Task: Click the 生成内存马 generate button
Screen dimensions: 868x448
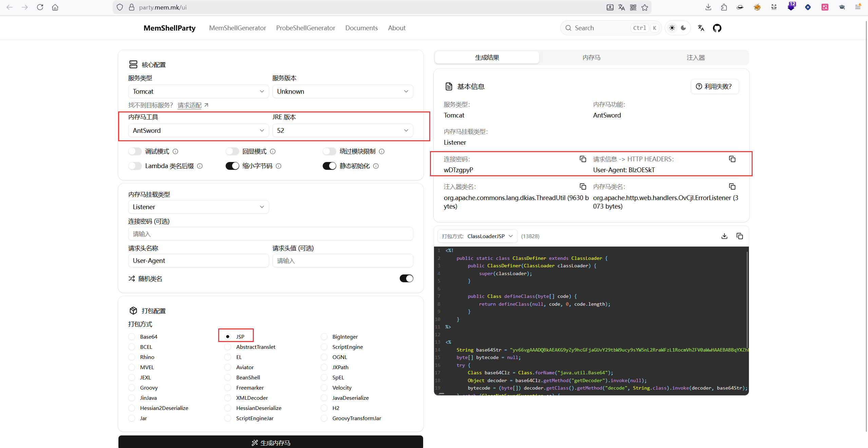Action: pos(270,442)
